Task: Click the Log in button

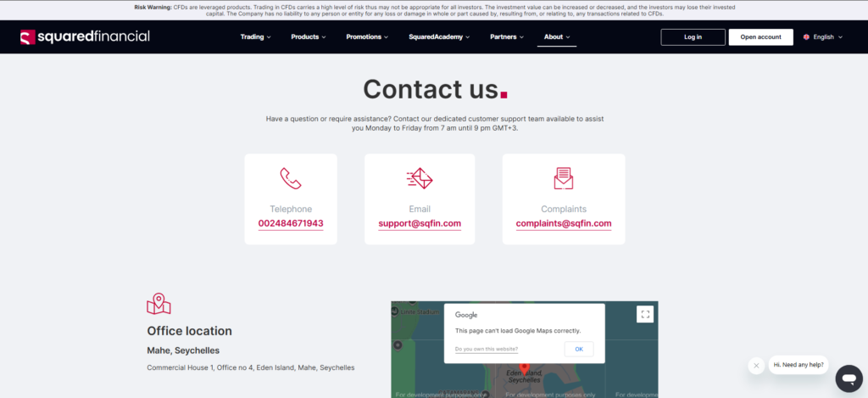Action: (x=693, y=37)
